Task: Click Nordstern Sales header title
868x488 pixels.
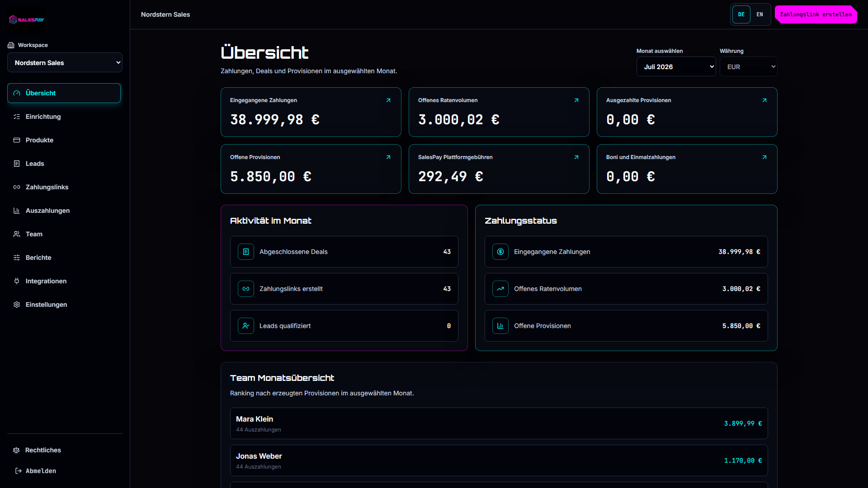Action: [165, 14]
